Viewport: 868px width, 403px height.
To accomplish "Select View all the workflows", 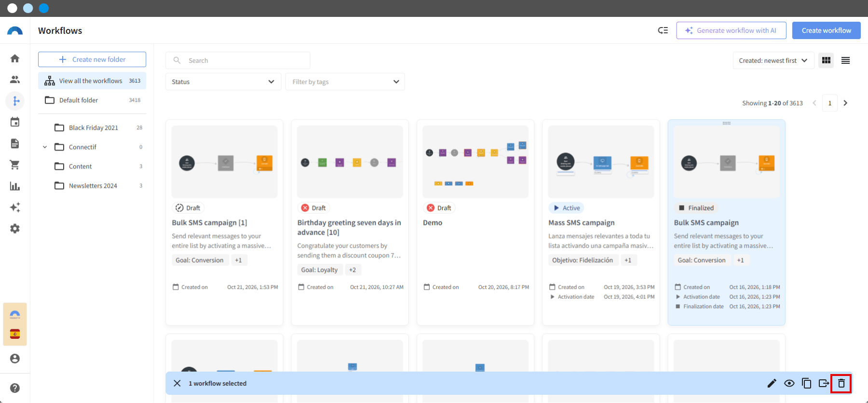I will 92,81.
